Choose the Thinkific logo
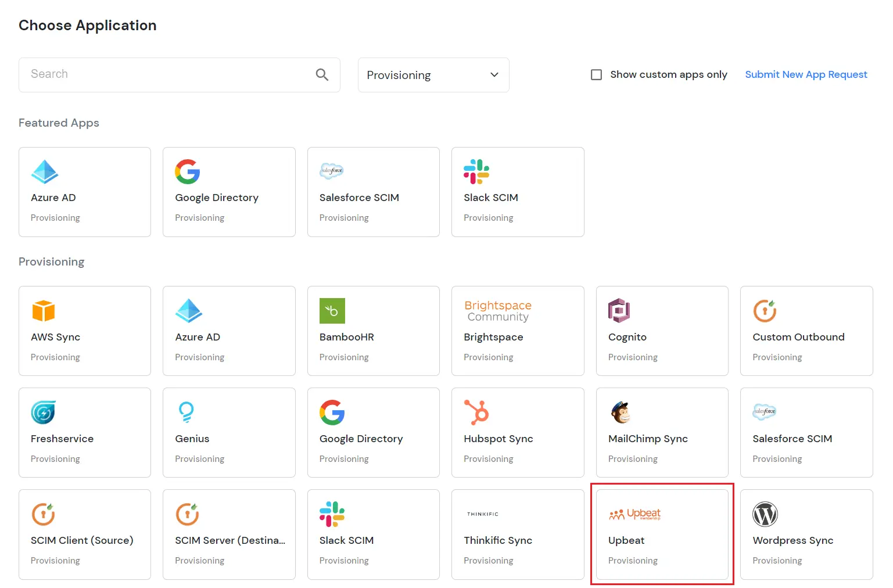 483,514
